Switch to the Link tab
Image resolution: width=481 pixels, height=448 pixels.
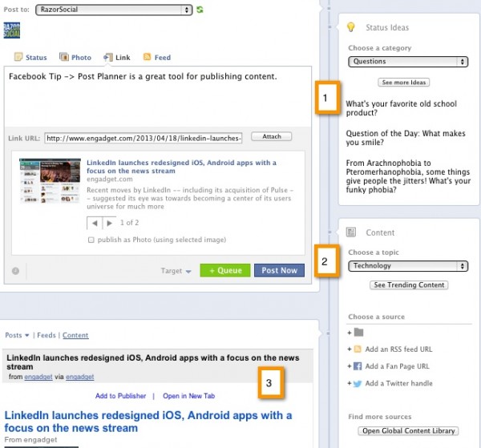pos(123,58)
